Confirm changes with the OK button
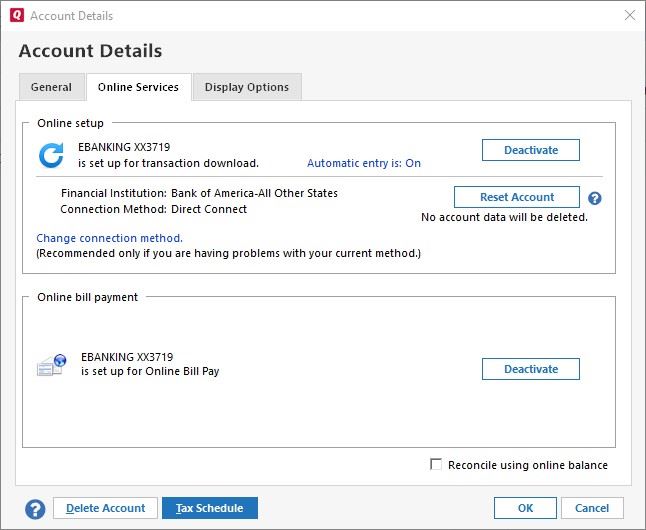Image resolution: width=646 pixels, height=530 pixels. pyautogui.click(x=525, y=508)
